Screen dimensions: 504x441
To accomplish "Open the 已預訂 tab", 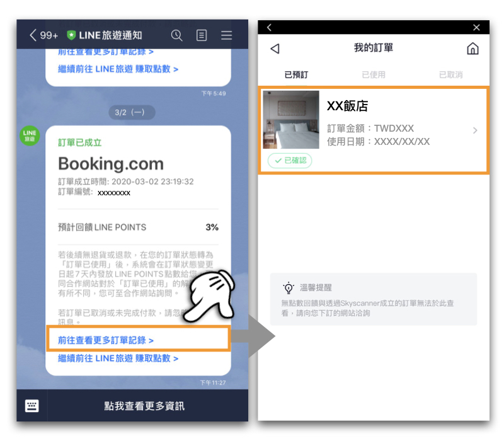I will pyautogui.click(x=296, y=75).
